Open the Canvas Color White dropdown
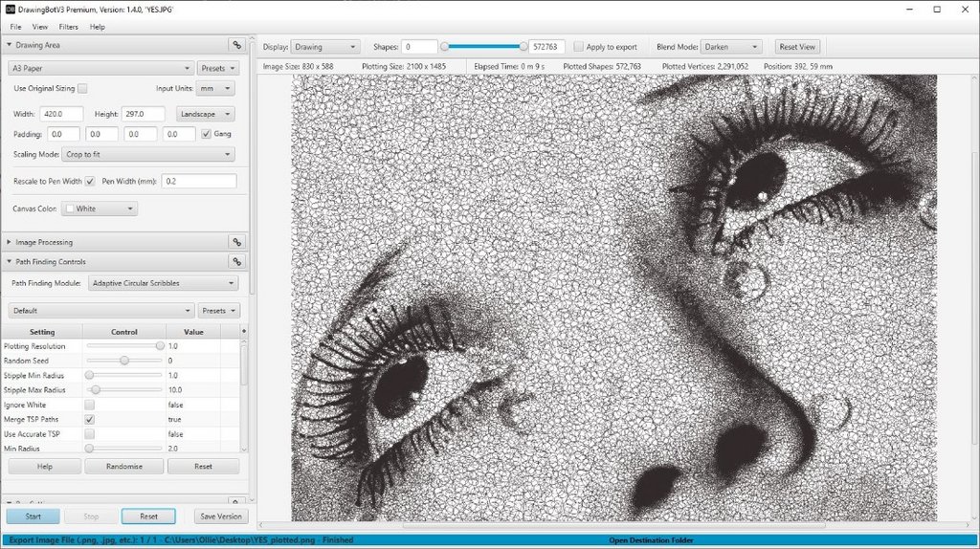 point(100,209)
